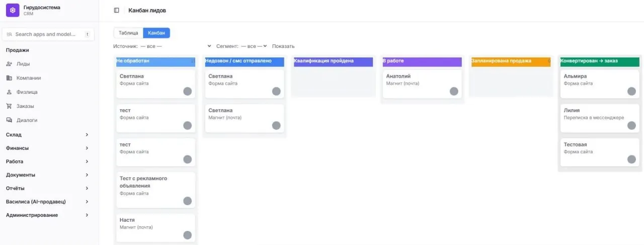This screenshot has height=245, width=644.
Task: Click the Показать filter button
Action: [283, 46]
